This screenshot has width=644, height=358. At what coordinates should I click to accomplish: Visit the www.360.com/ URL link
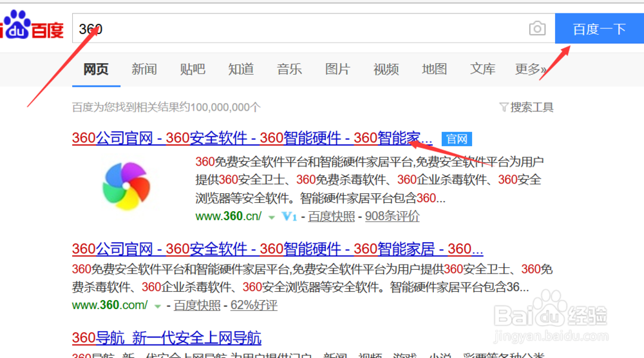109,305
